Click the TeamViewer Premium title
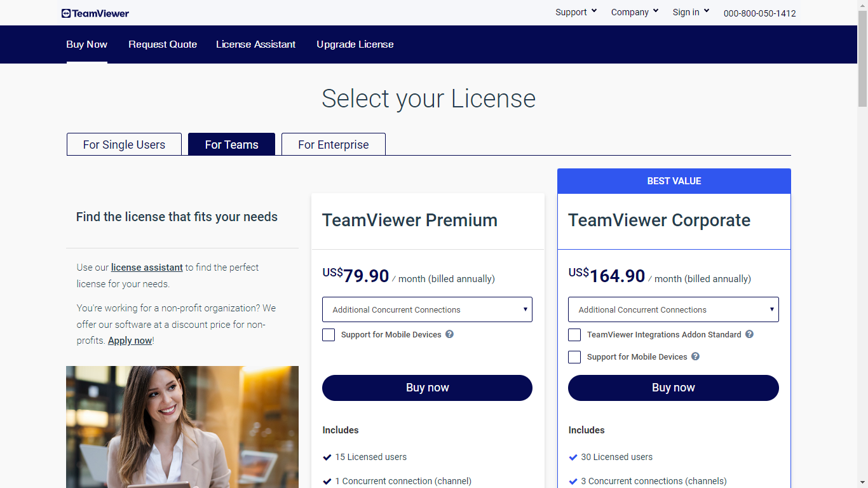 coord(410,220)
